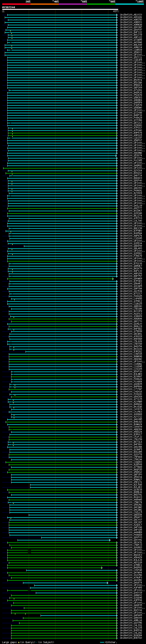Select the UniRef100_C1N5X9 label

point(131,50)
